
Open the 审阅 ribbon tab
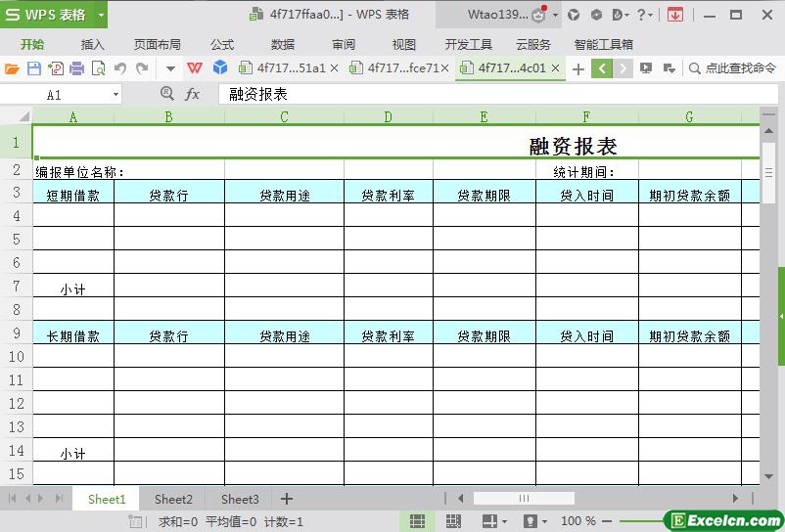click(344, 45)
